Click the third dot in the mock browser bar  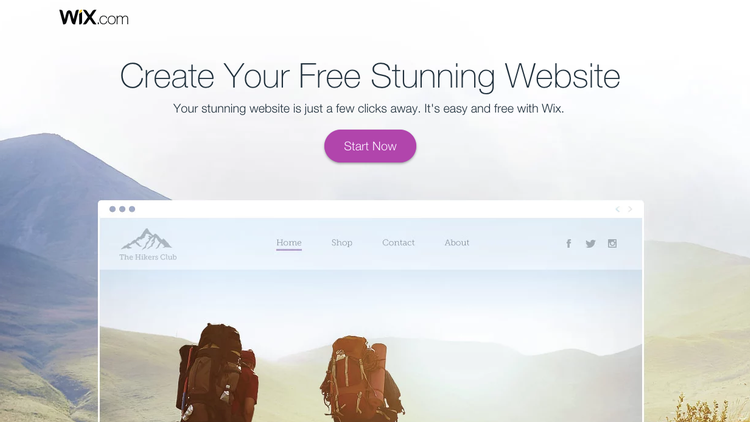pyautogui.click(x=132, y=209)
